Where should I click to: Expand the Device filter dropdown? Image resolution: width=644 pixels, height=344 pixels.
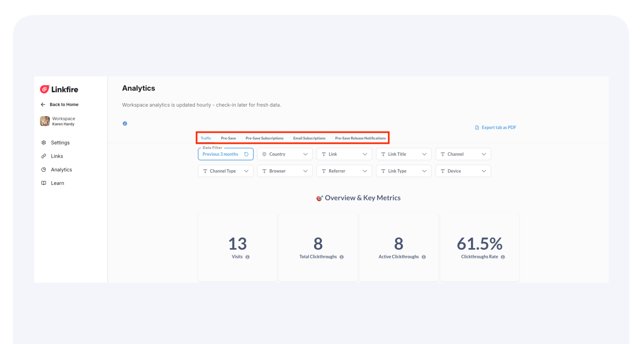tap(463, 171)
